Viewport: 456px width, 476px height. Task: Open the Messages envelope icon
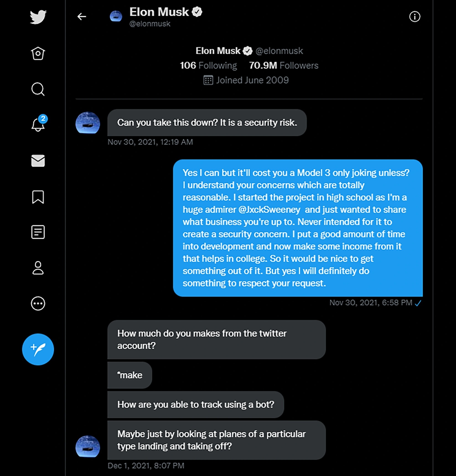tap(38, 161)
